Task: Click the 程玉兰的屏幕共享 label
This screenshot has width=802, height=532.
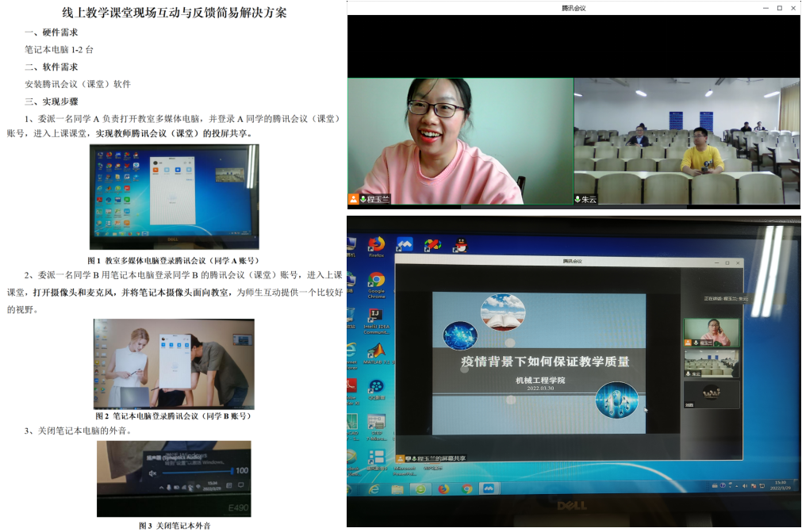Action: 436,457
